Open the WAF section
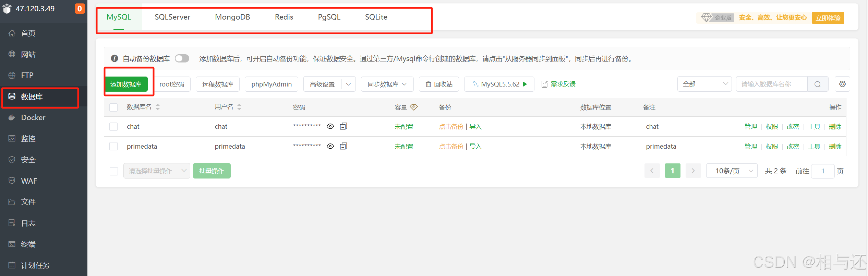The width and height of the screenshot is (868, 276). [29, 181]
